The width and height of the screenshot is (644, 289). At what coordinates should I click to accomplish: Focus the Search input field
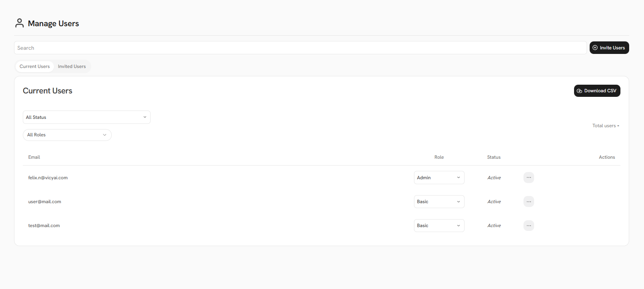[x=300, y=48]
